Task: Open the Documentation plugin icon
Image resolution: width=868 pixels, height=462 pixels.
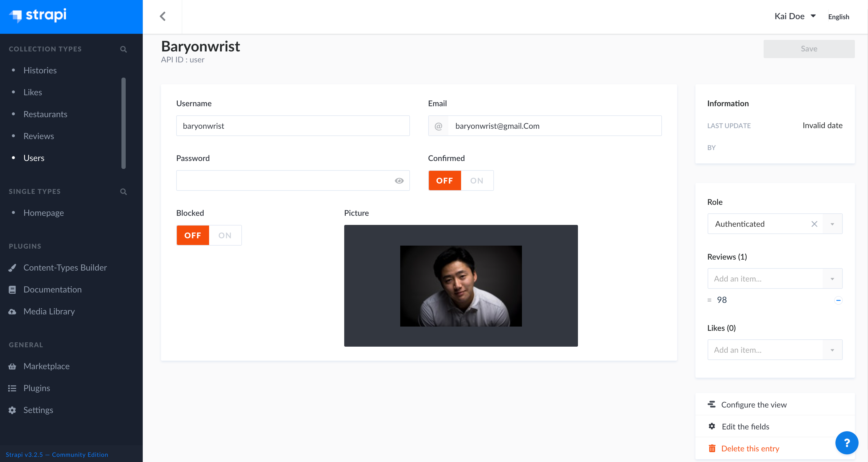Action: tap(12, 289)
